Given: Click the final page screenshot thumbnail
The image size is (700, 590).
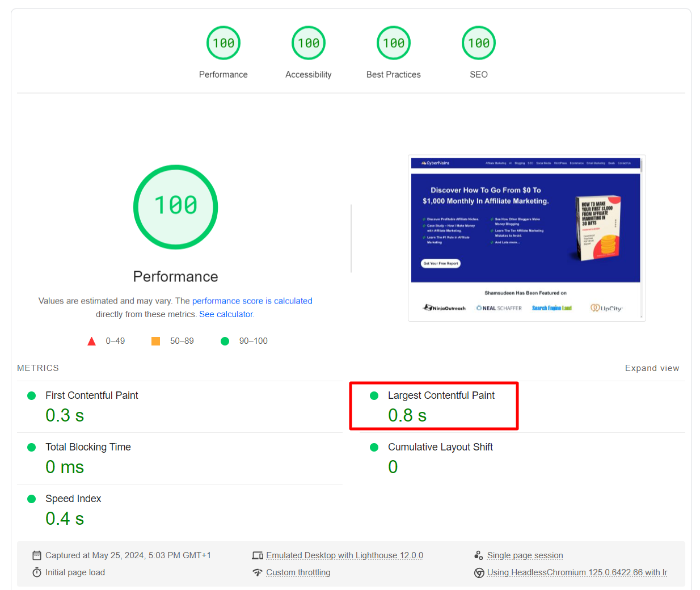Looking at the screenshot, I should tap(527, 238).
